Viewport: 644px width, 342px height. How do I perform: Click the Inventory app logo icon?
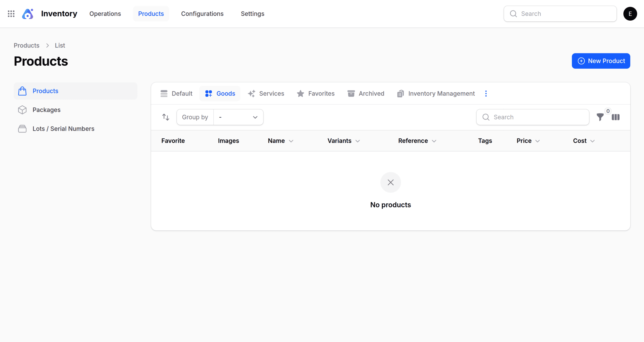(x=28, y=14)
